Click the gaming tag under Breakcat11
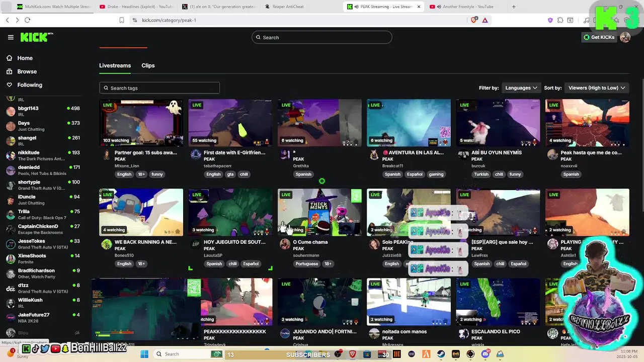644x362 pixels. 436,174
